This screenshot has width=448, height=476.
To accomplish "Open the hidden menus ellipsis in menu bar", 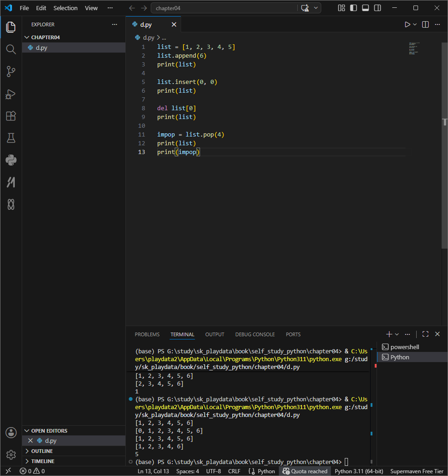I will [110, 8].
